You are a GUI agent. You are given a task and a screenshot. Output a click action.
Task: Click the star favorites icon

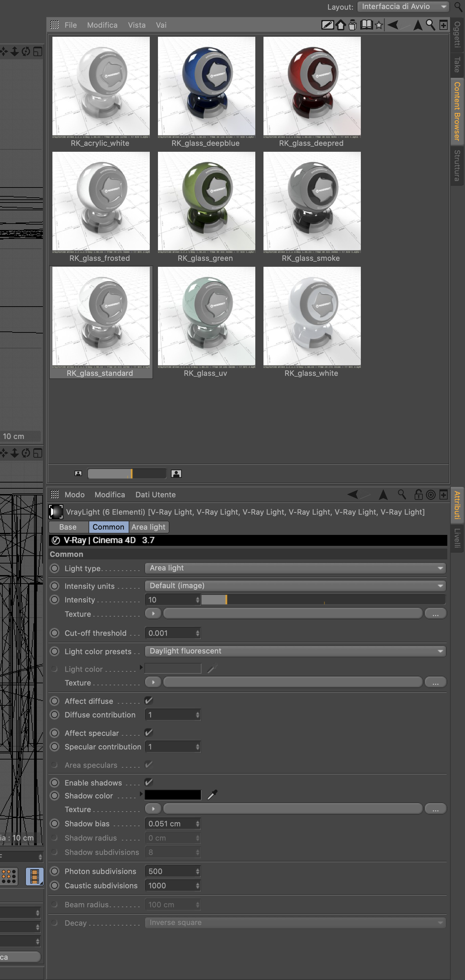pyautogui.click(x=379, y=25)
